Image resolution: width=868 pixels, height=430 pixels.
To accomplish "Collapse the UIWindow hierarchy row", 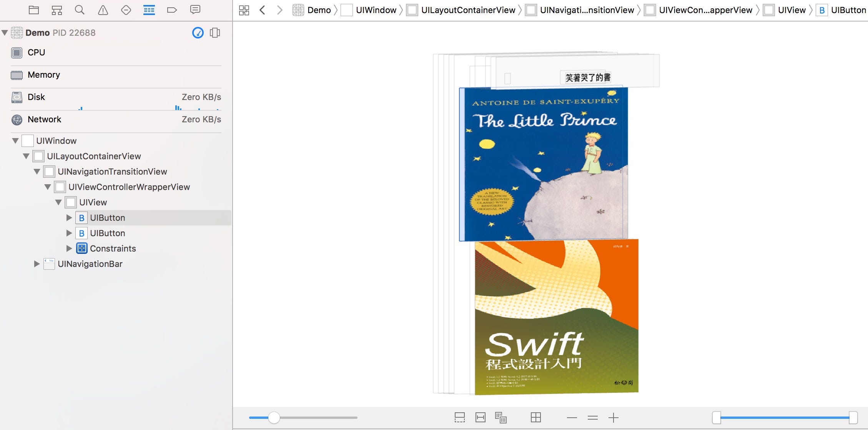I will [x=15, y=141].
